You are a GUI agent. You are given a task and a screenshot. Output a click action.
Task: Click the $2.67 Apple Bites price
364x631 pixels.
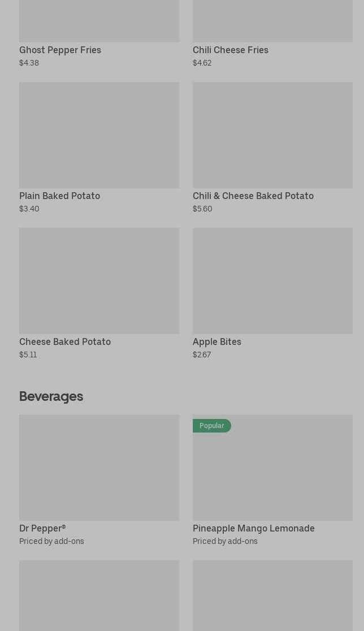[x=202, y=355]
